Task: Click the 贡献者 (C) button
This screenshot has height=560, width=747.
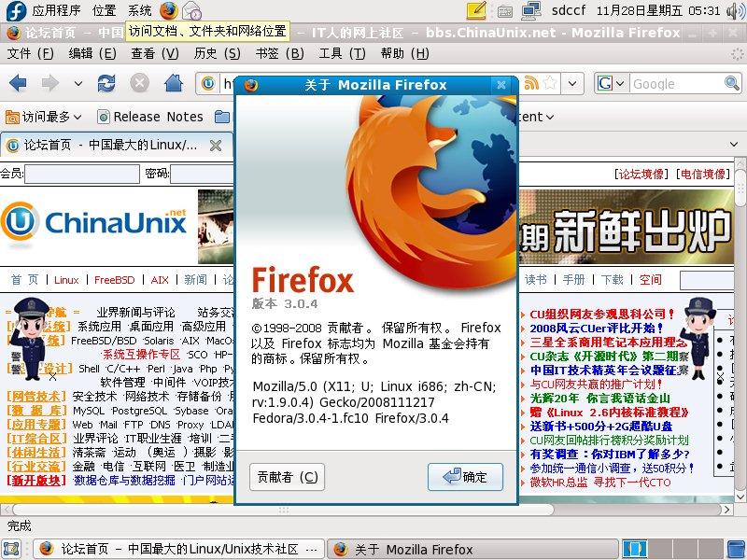Action: [x=288, y=477]
